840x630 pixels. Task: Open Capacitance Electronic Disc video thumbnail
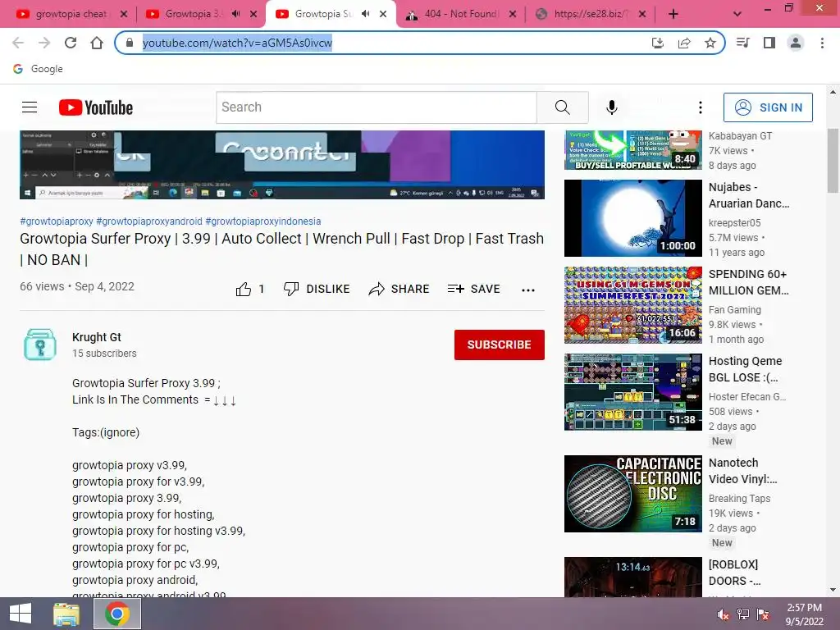tap(632, 493)
